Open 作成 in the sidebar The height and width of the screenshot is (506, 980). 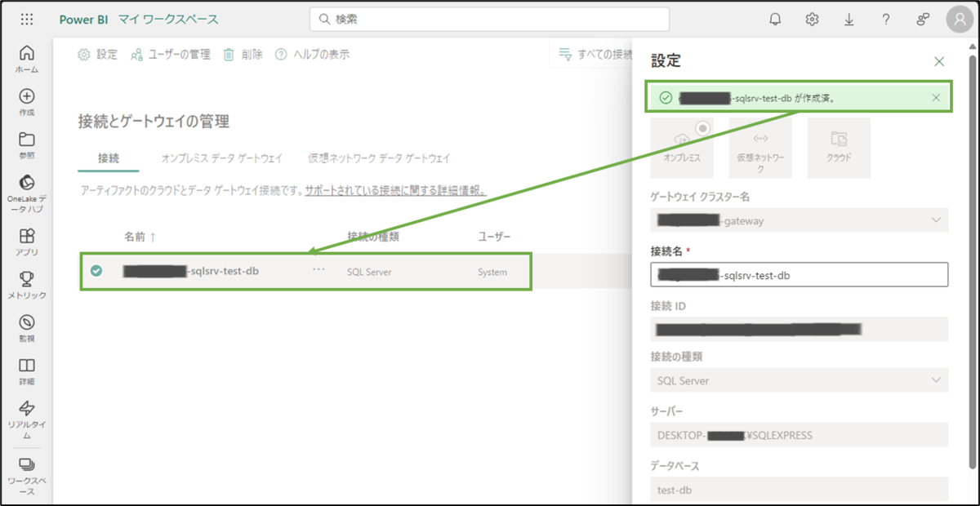click(26, 102)
